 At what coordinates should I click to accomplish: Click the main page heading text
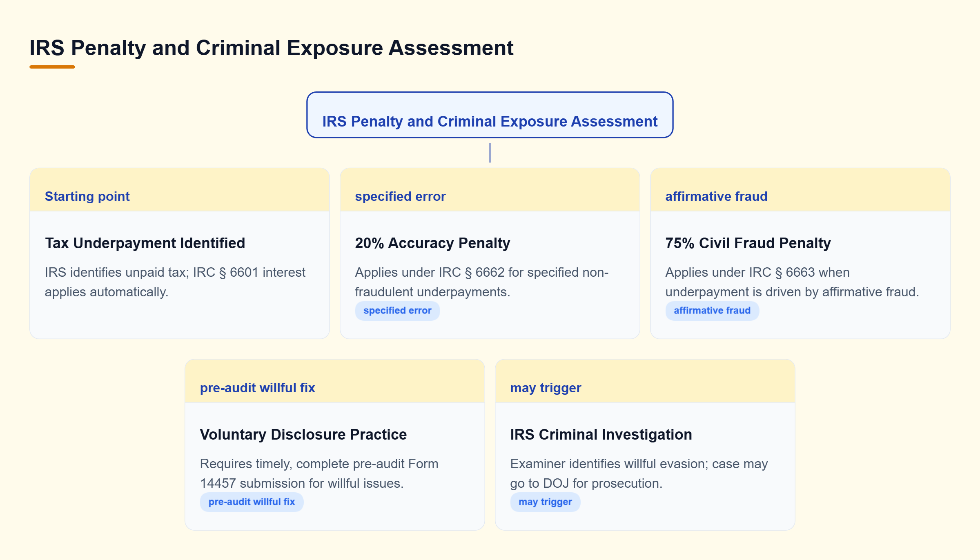271,48
